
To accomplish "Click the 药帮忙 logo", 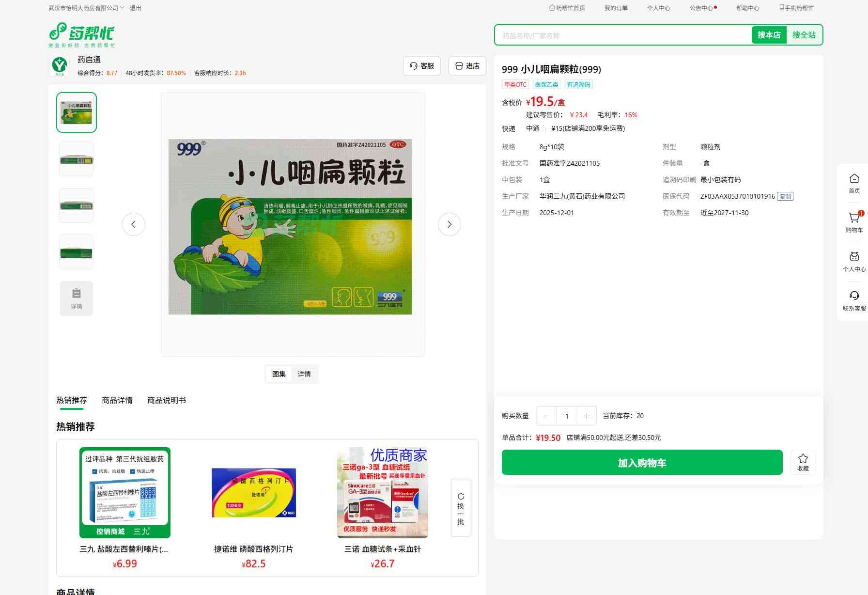I will 82,35.
